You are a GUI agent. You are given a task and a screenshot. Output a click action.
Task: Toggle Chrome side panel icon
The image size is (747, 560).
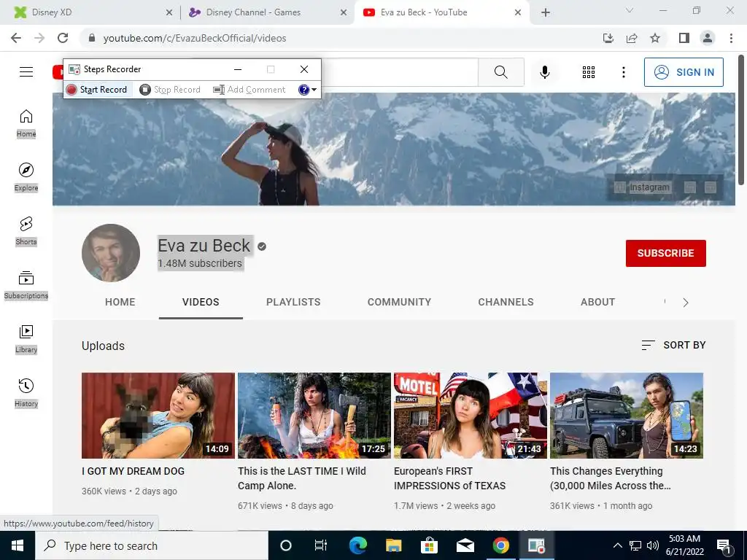point(684,38)
